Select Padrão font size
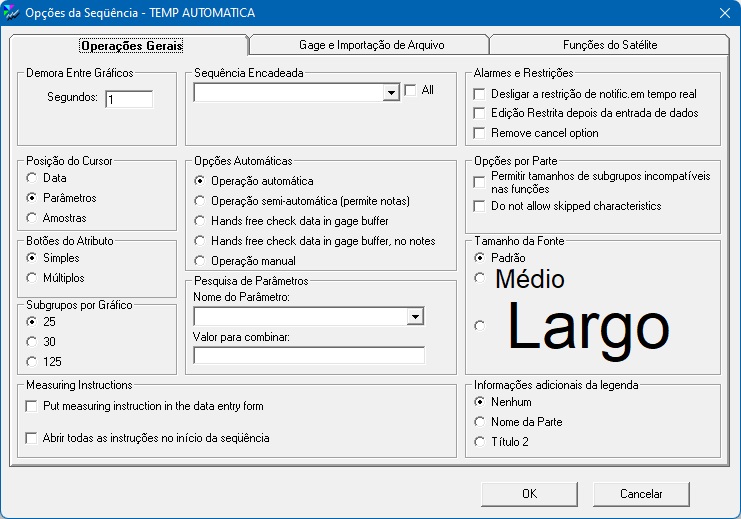Viewport: 741px width, 519px height. point(480,258)
